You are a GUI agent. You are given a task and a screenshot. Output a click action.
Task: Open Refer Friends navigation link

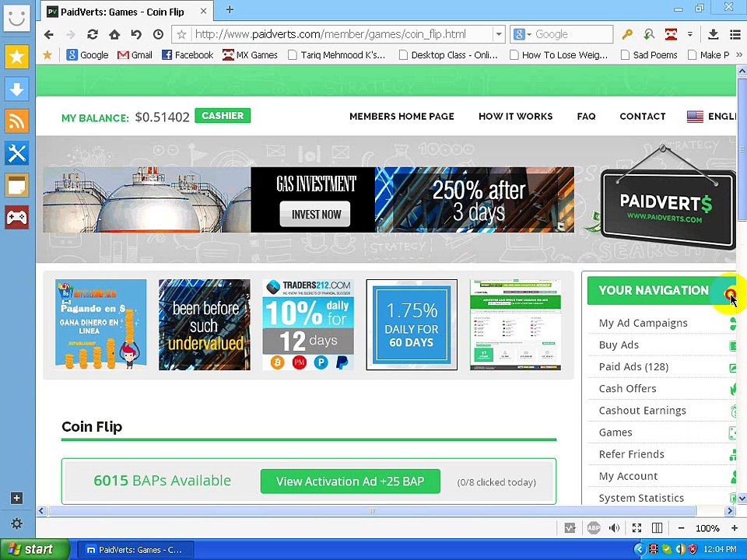tap(631, 454)
